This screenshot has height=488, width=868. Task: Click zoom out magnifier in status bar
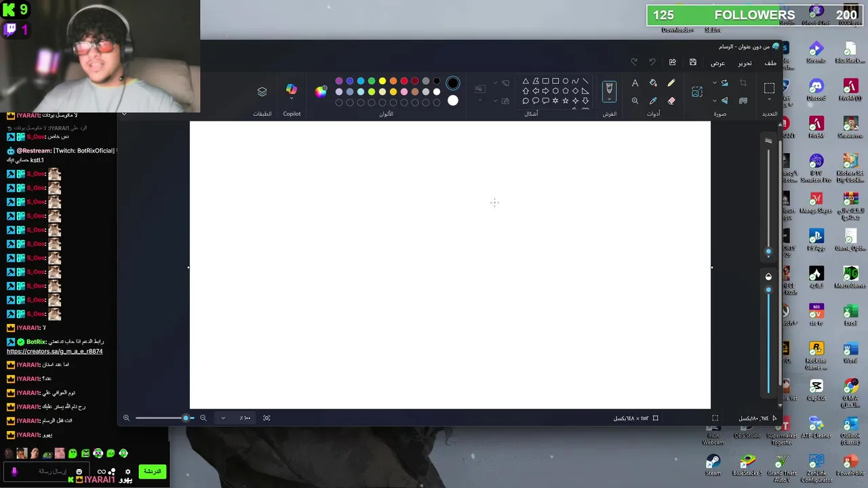pos(203,418)
